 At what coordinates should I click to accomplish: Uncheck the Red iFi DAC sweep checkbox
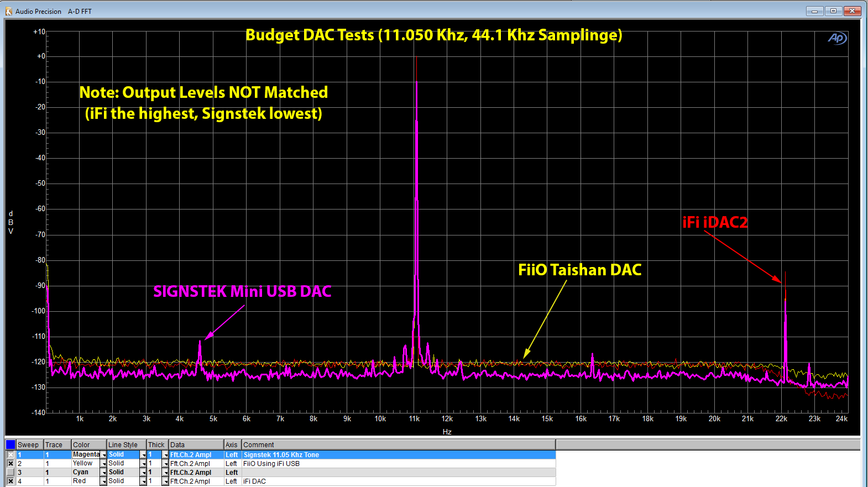(x=11, y=481)
